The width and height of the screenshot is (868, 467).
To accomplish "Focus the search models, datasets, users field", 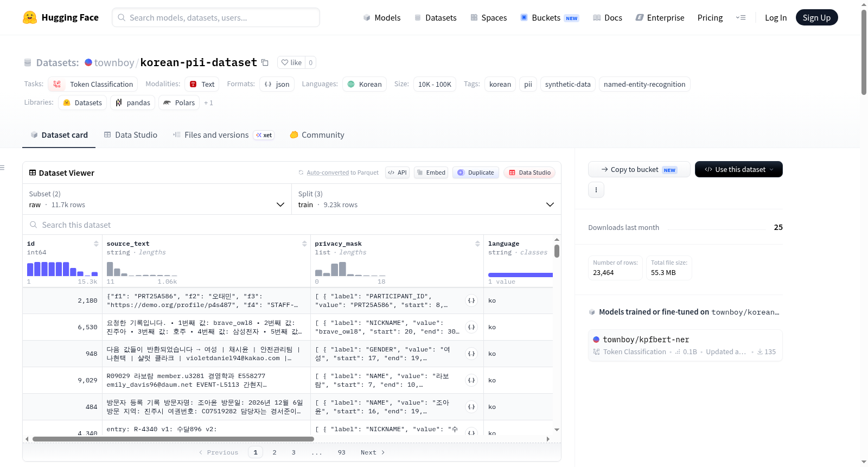I will coord(216,17).
